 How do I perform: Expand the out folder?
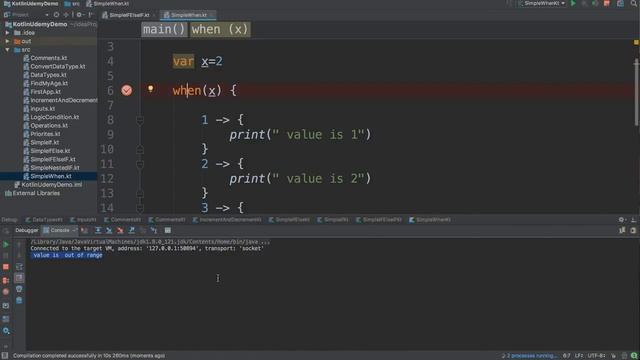tap(7, 41)
